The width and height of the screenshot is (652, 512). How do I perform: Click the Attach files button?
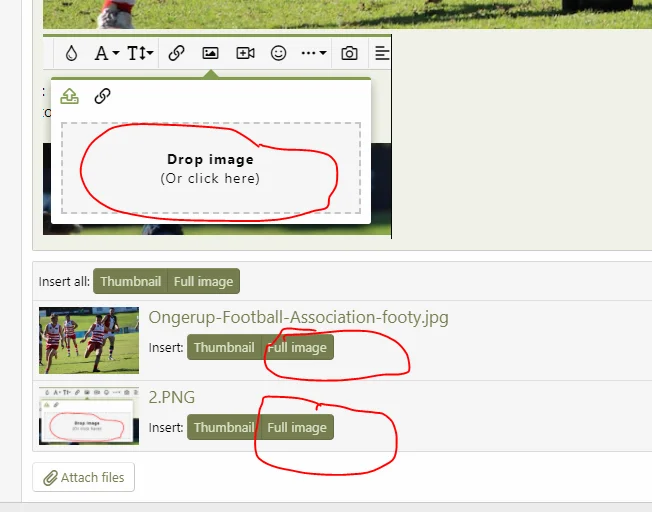84,477
